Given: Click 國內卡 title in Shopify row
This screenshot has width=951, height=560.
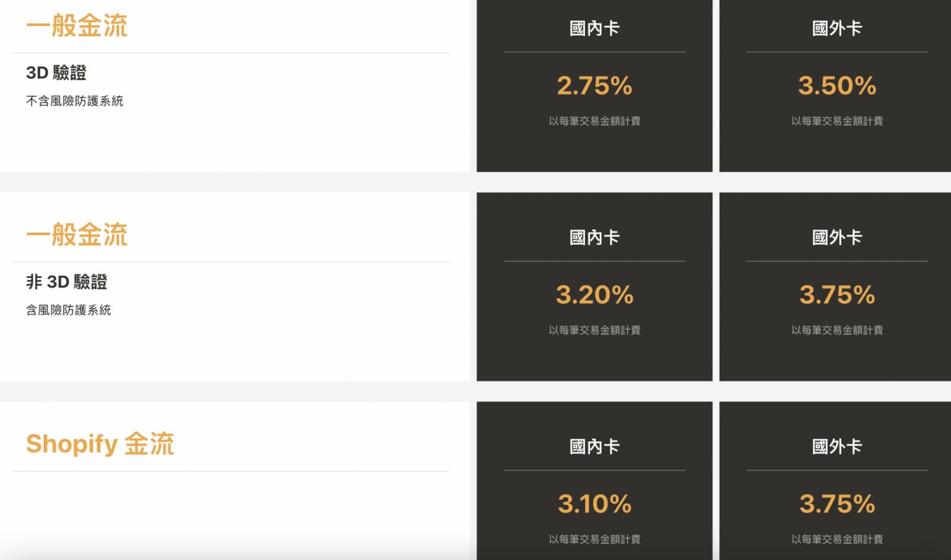Looking at the screenshot, I should (594, 446).
